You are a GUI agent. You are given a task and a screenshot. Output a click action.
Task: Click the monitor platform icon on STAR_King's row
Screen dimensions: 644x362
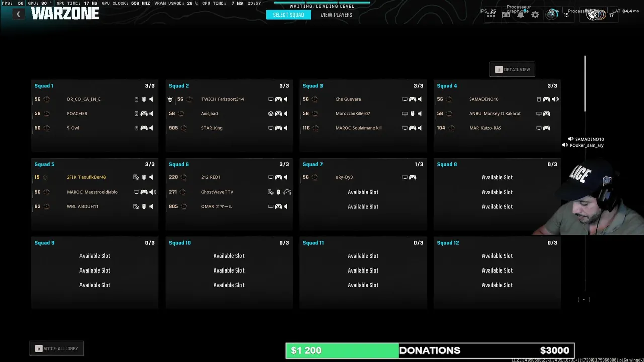click(271, 128)
